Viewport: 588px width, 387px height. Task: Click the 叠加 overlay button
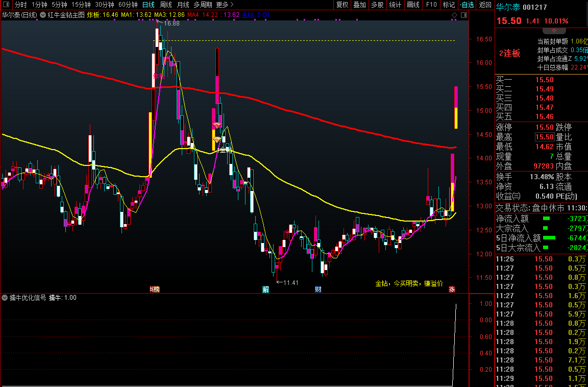[360, 5]
